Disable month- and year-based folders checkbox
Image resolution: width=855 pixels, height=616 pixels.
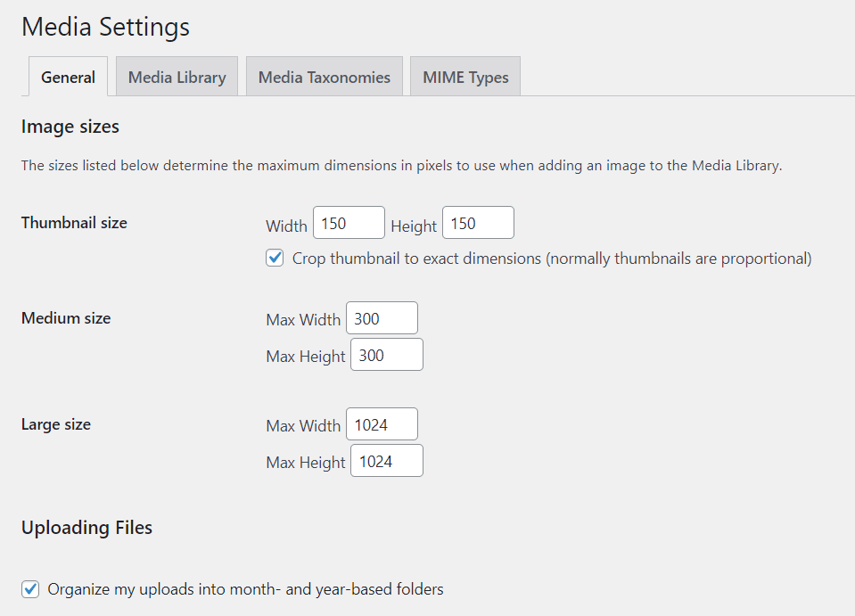31,589
